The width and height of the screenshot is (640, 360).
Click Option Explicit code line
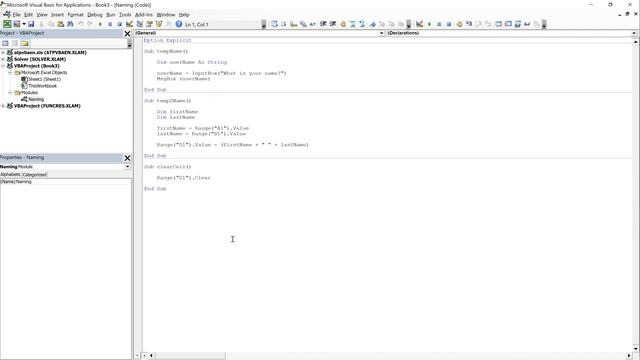168,40
